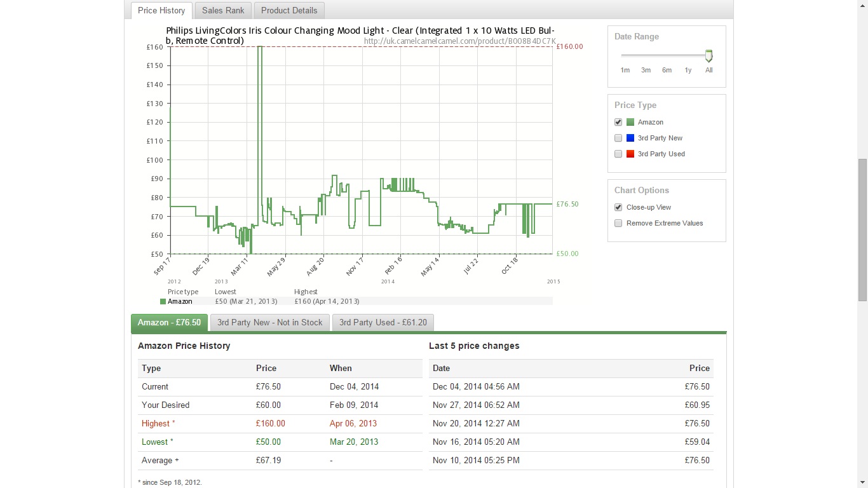Select the Amazon - £76.50 tab

point(169,323)
